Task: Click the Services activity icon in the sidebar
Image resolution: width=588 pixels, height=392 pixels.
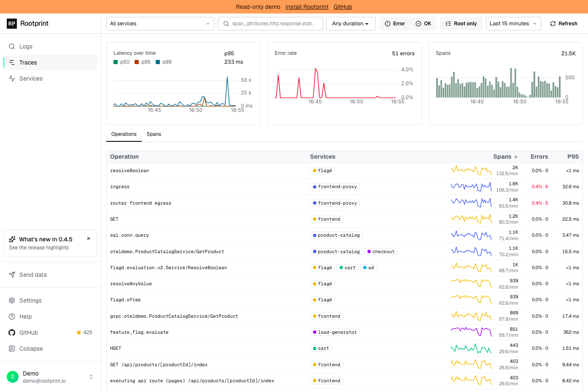Action: (12, 78)
